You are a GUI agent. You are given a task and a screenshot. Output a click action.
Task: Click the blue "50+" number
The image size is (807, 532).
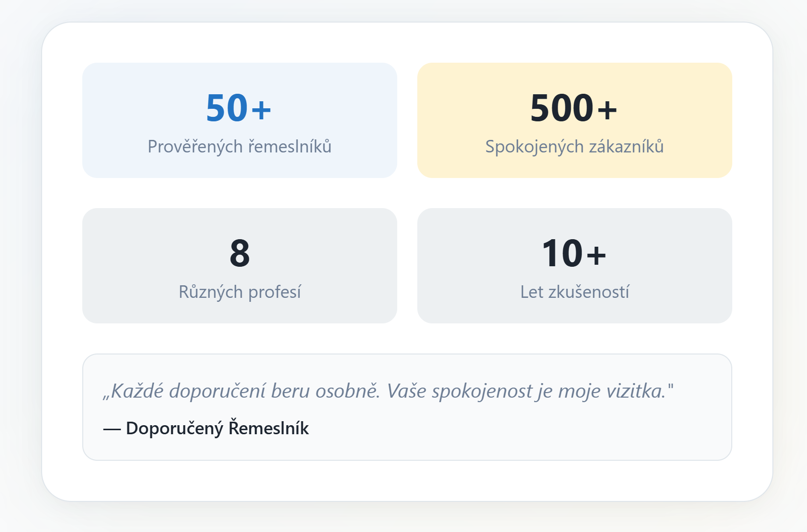point(238,108)
